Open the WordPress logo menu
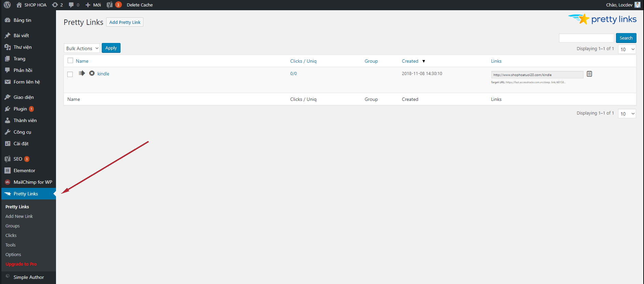The height and width of the screenshot is (284, 644). [x=7, y=5]
